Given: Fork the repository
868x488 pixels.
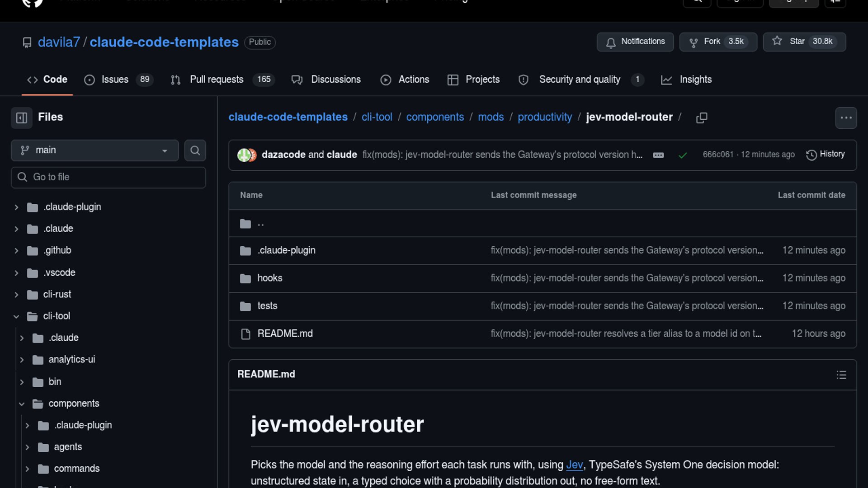Looking at the screenshot, I should coord(718,42).
